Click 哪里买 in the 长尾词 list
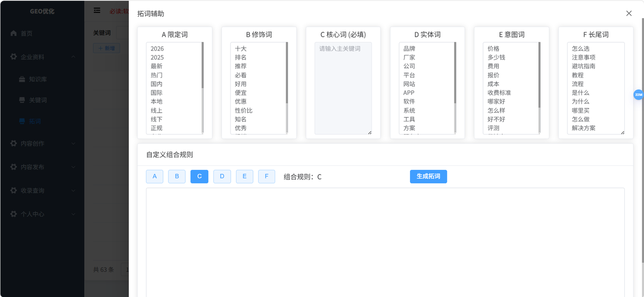644x297 pixels. coord(581,111)
